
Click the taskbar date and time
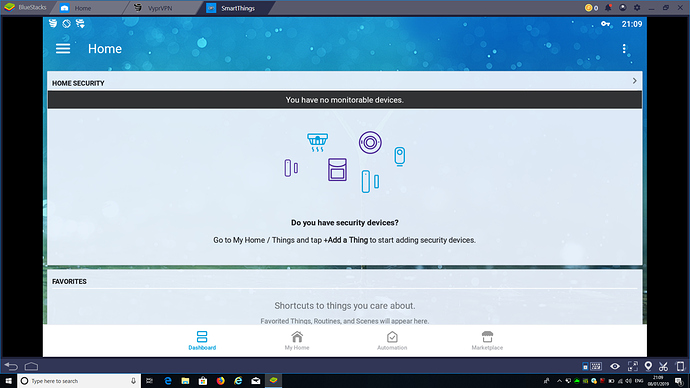tap(658, 381)
